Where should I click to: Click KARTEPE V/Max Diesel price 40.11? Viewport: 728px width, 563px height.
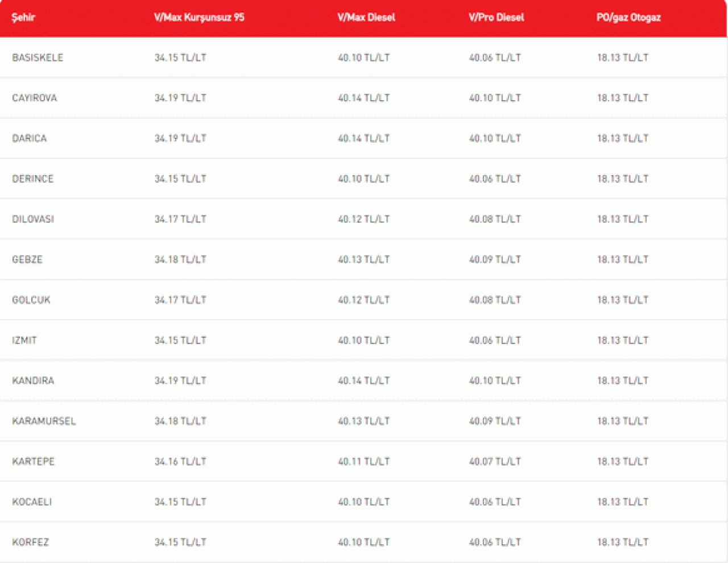pyautogui.click(x=364, y=461)
